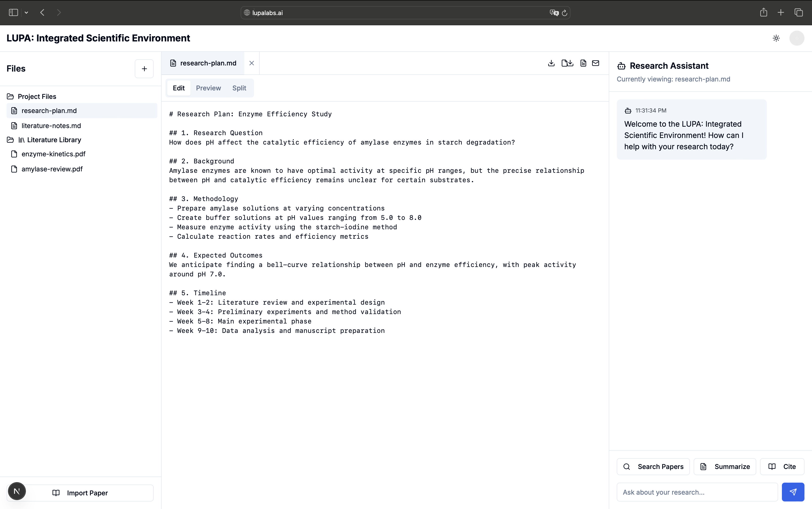812x509 pixels.
Task: Open the round N badge icon
Action: coord(17,491)
